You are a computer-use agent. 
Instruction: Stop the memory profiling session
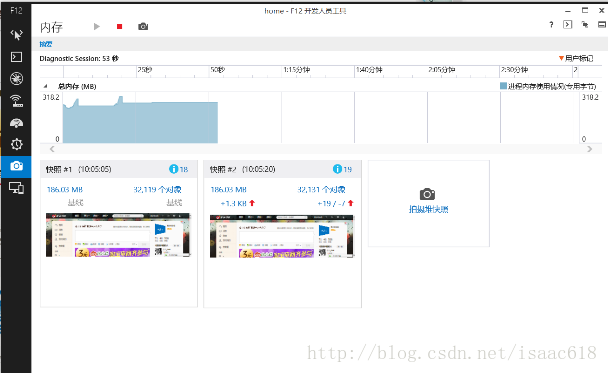click(119, 26)
